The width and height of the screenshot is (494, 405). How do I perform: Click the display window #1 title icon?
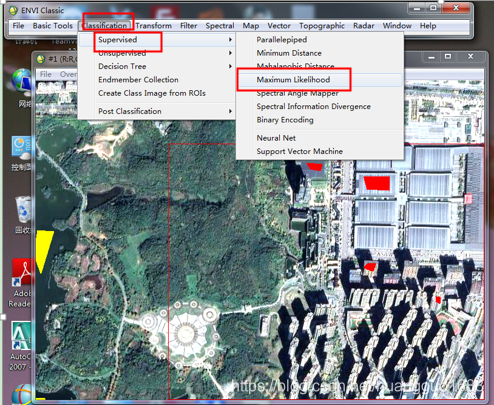(x=41, y=59)
